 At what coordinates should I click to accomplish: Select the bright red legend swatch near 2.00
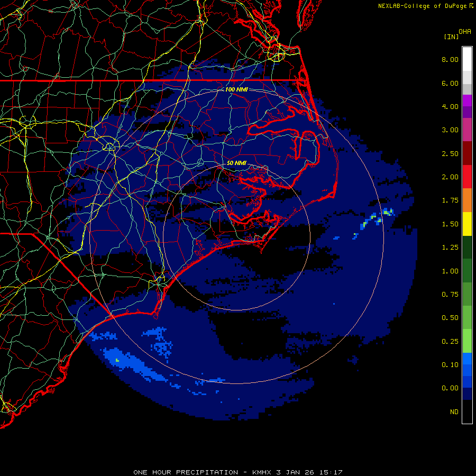(x=467, y=177)
